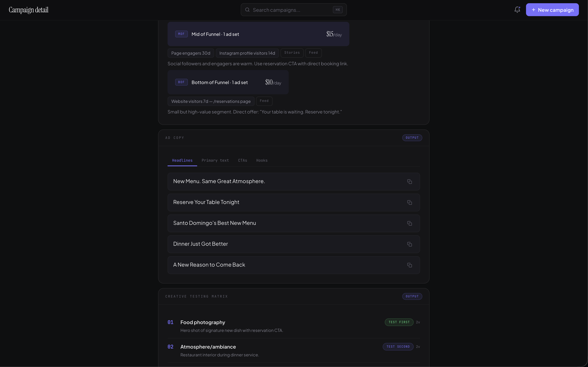Open the CTAs tab

(x=242, y=160)
